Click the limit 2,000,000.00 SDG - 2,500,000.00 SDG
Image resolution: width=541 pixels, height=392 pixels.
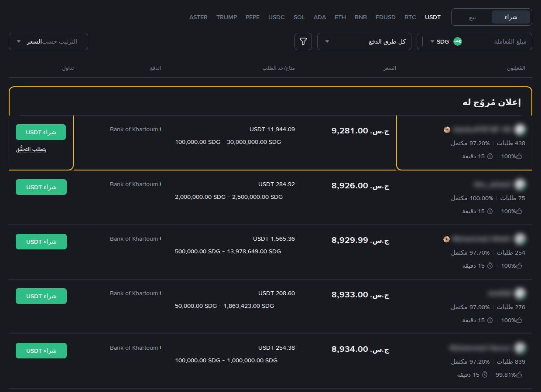[x=229, y=197]
